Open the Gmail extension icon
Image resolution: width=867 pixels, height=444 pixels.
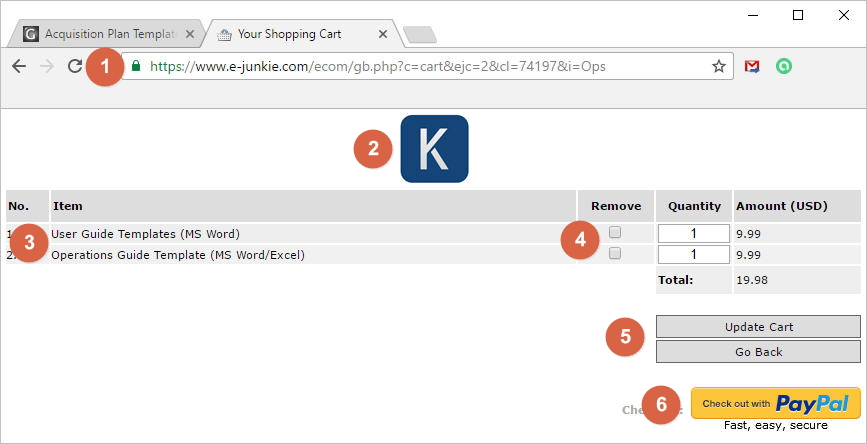752,67
